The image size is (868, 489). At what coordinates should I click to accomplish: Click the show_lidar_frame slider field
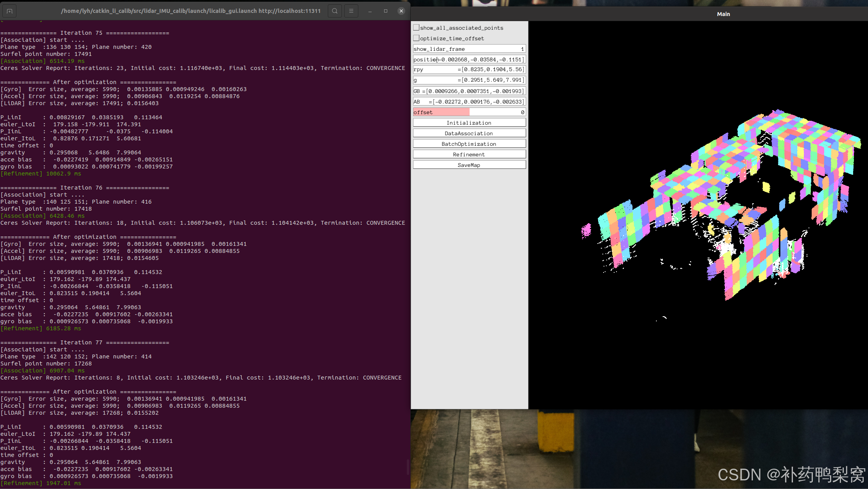tap(469, 49)
